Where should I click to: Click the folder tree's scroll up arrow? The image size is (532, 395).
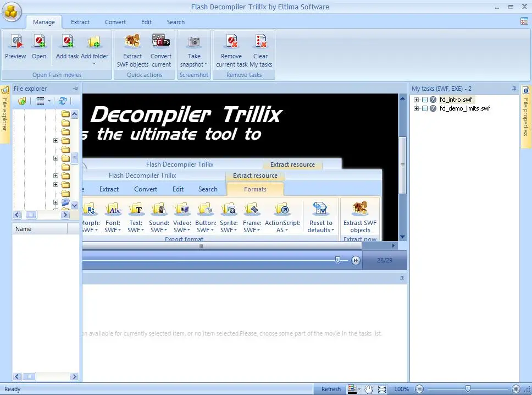[x=75, y=114]
